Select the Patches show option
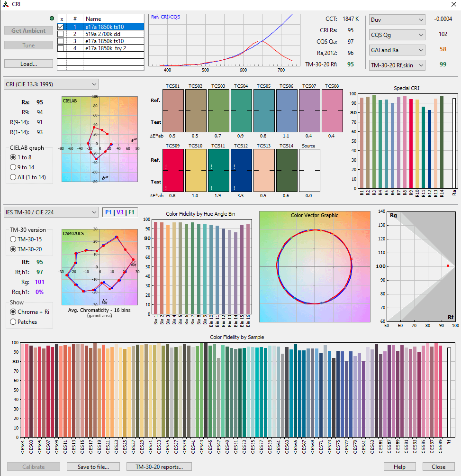461x476 pixels. (x=13, y=322)
